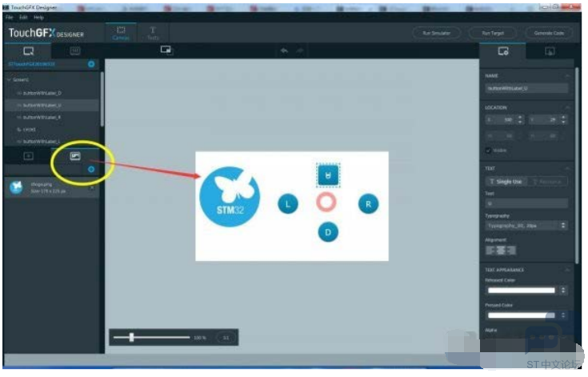
Task: Toggle the Visible checkbox
Action: tap(488, 150)
